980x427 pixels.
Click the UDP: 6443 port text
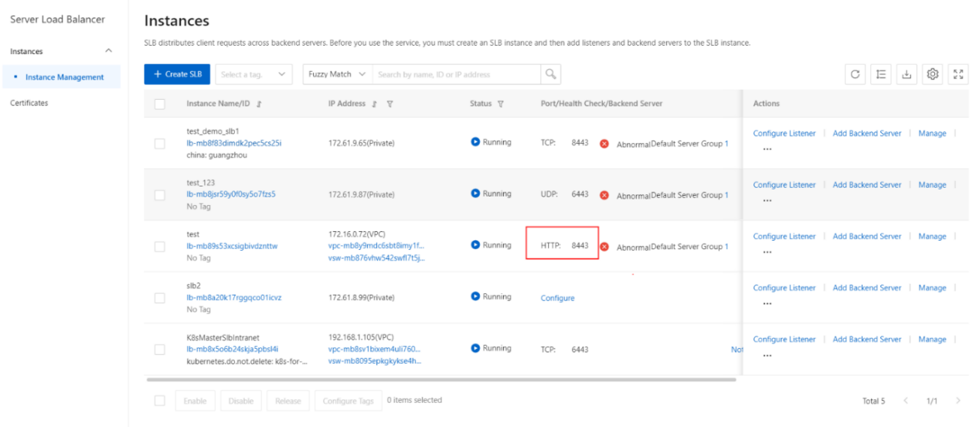pyautogui.click(x=564, y=194)
